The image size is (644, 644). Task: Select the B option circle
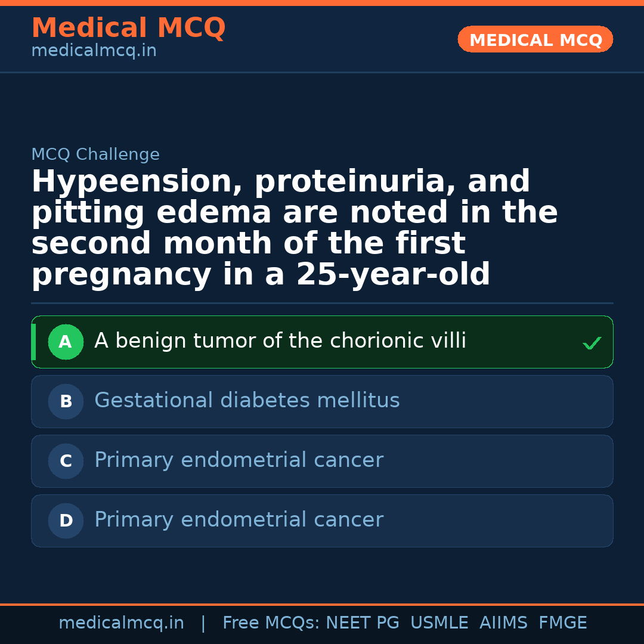66,402
